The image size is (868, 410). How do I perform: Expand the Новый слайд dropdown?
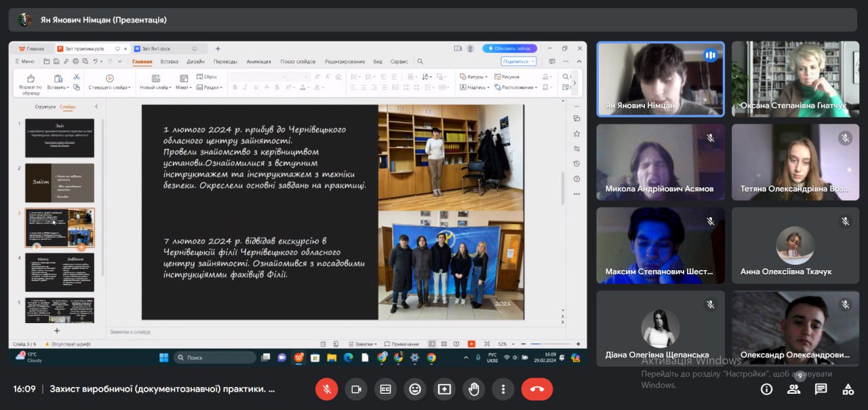coord(155,88)
